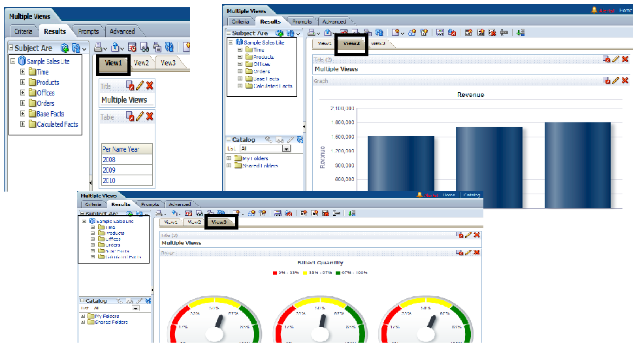Screen dimensions: 644x344
Task: Edit the Graph view with pencil in View2 window
Action: point(616,80)
